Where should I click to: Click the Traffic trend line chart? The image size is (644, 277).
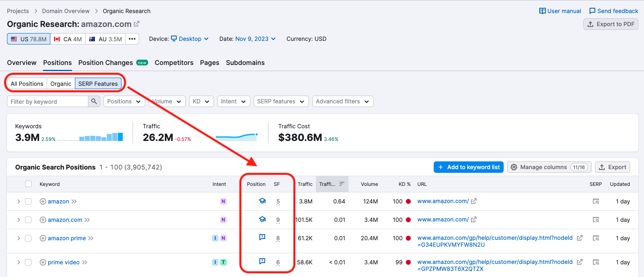pos(226,137)
